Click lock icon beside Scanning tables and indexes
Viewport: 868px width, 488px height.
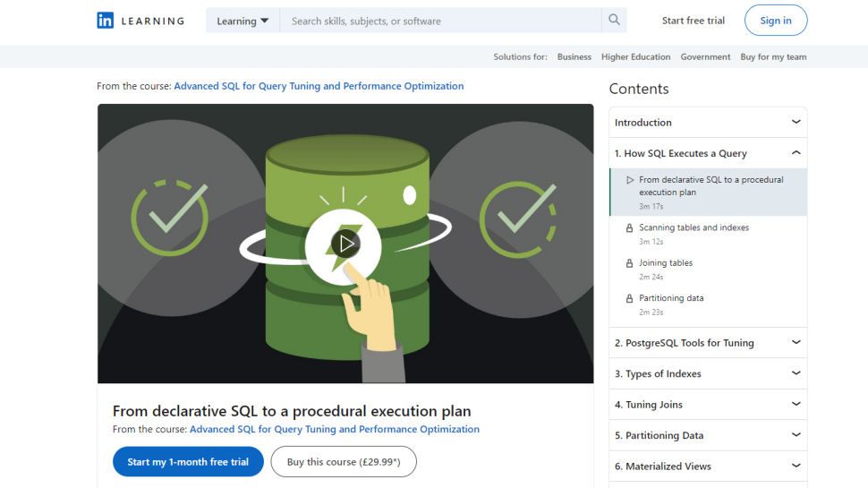630,228
